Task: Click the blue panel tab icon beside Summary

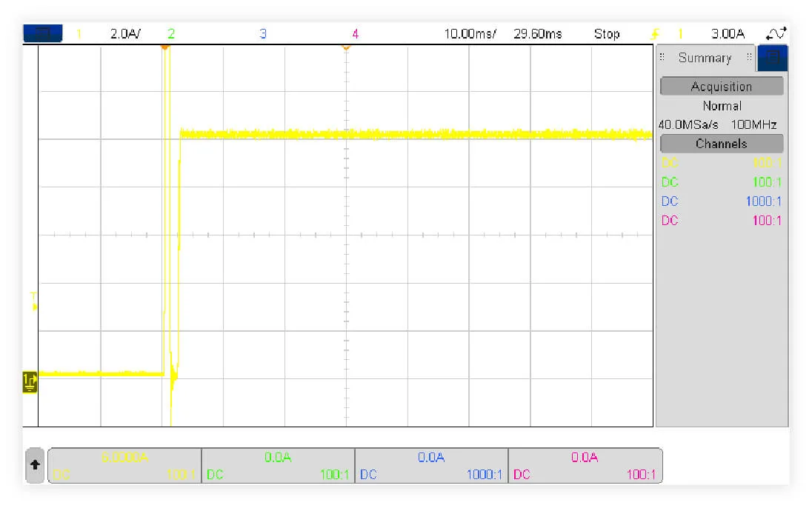Action: 772,59
